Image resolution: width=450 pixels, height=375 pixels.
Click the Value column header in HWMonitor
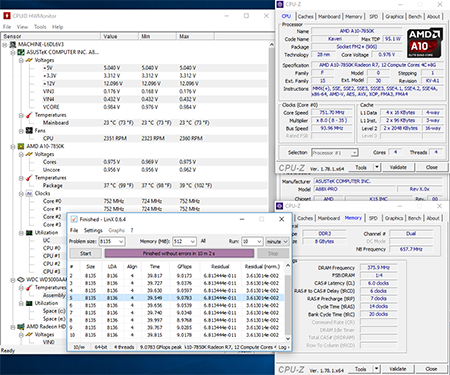(x=119, y=36)
